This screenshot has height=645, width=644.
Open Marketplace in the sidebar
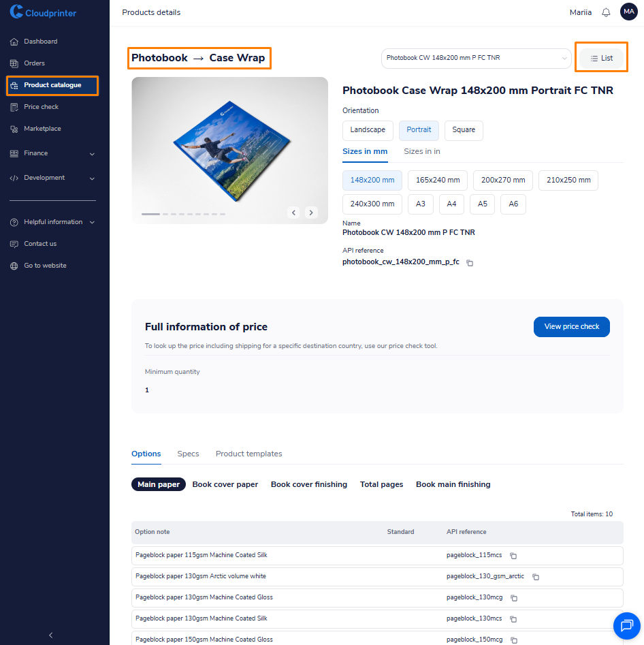tap(42, 129)
